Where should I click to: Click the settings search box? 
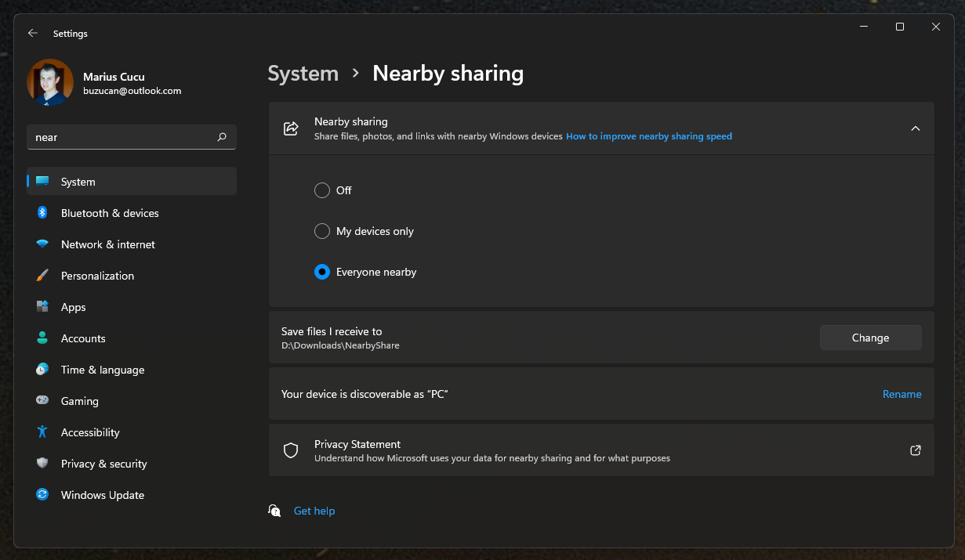(122, 137)
